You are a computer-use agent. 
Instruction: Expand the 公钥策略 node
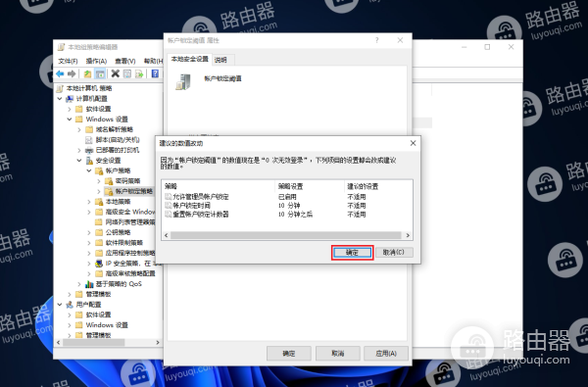coord(89,232)
